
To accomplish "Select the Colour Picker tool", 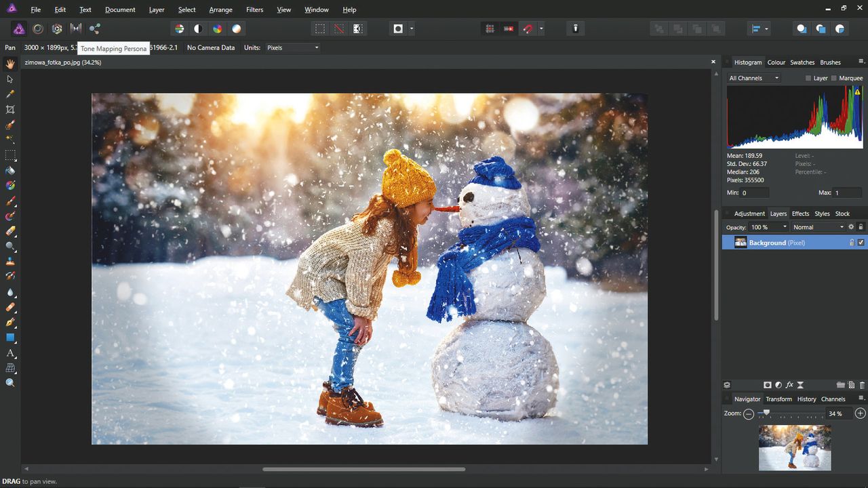I will [x=10, y=94].
